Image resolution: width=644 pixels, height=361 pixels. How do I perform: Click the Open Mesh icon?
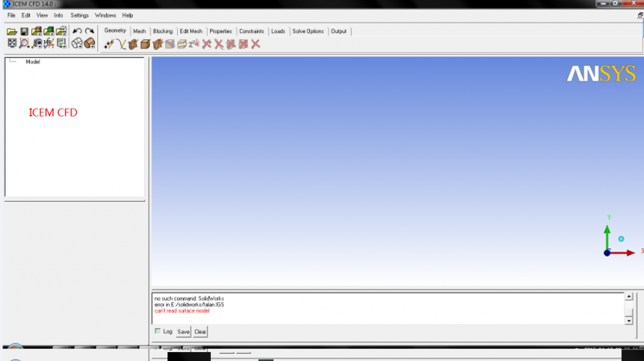[x=49, y=31]
